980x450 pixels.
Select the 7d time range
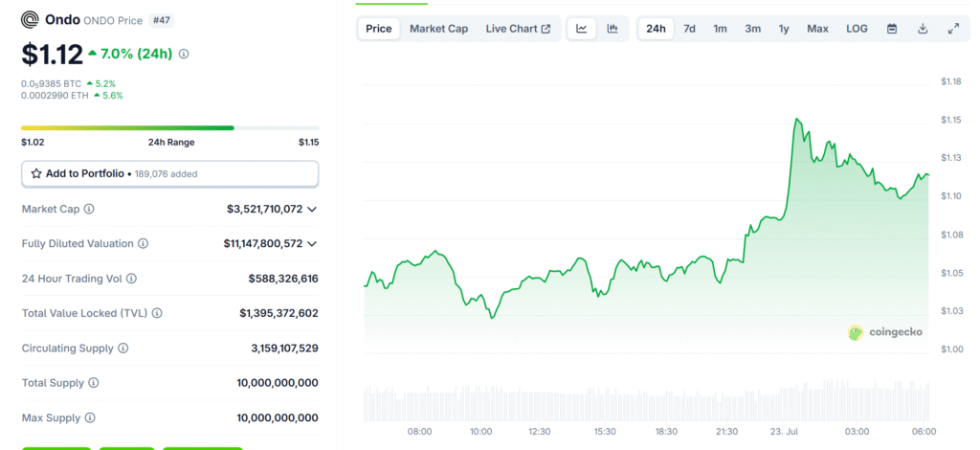[689, 29]
